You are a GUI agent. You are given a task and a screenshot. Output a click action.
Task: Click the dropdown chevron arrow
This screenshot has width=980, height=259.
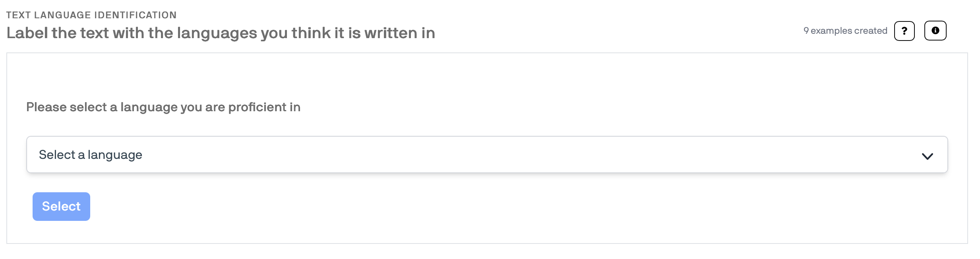click(927, 156)
